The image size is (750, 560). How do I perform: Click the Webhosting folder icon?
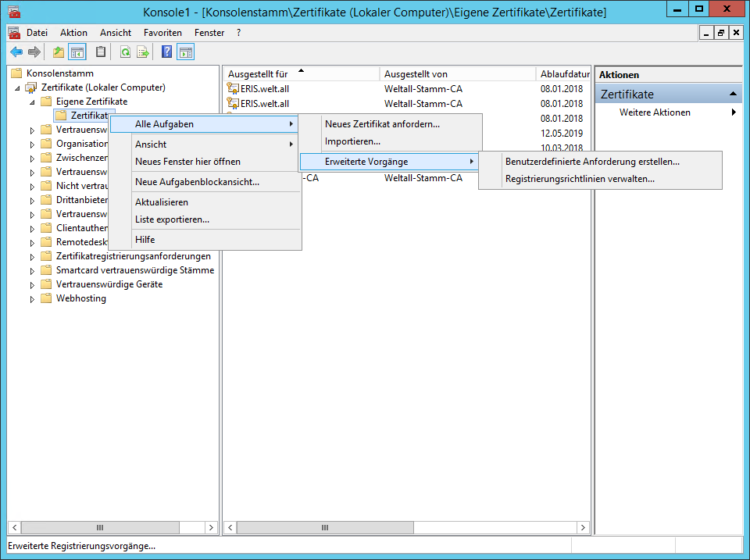46,298
